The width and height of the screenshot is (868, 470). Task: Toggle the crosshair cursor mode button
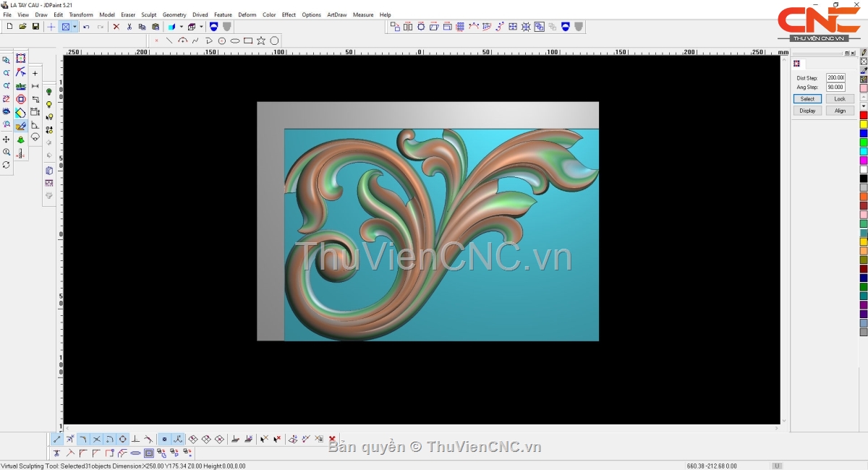[51, 27]
